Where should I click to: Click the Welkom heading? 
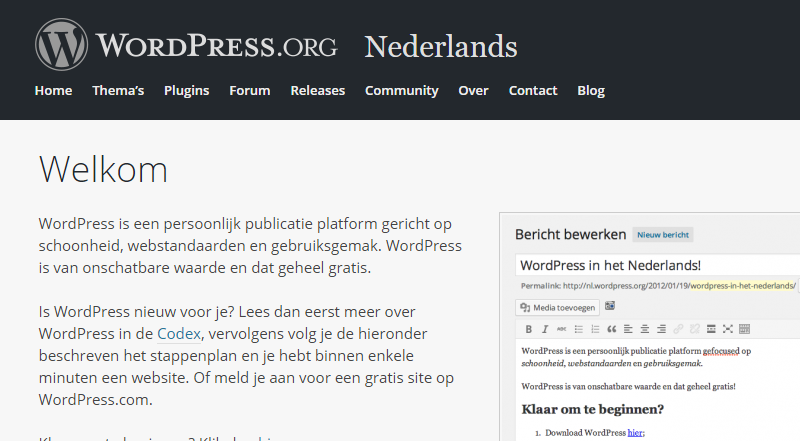103,169
